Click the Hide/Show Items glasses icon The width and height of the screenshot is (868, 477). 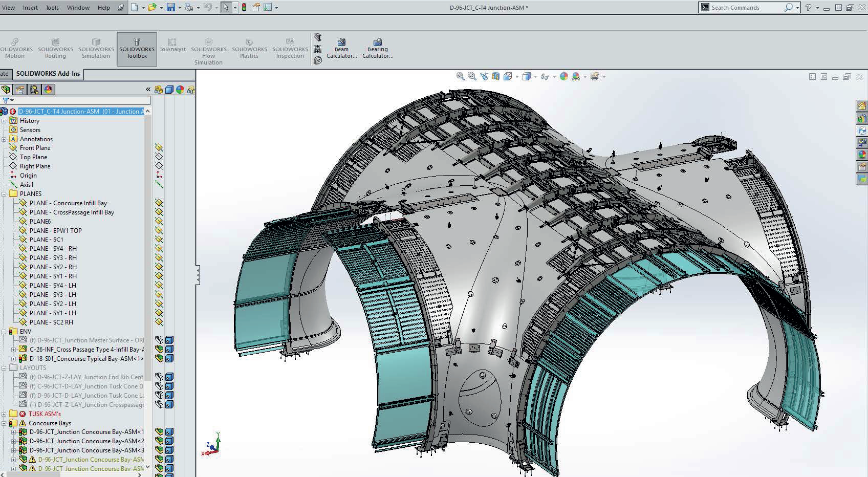(x=545, y=76)
